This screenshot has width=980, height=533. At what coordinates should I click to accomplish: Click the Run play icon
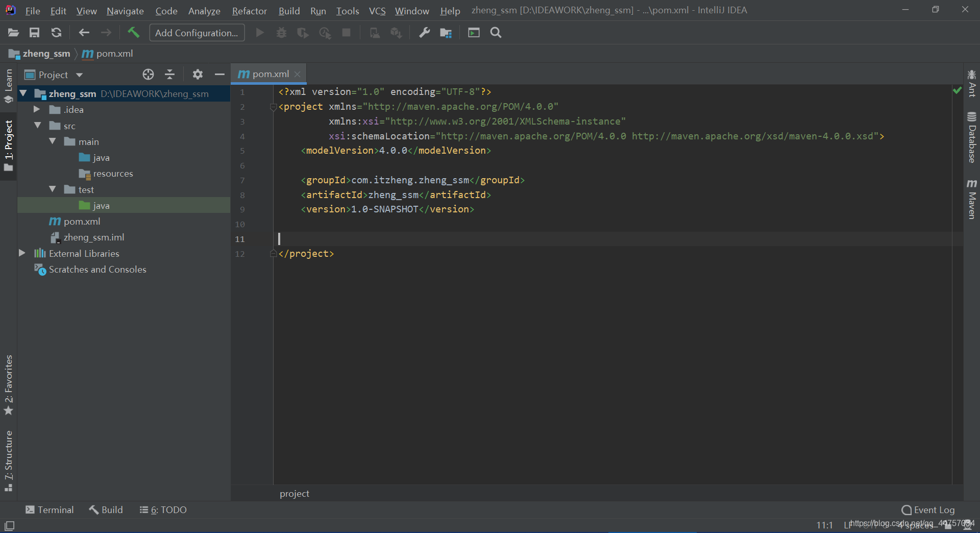[260, 33]
